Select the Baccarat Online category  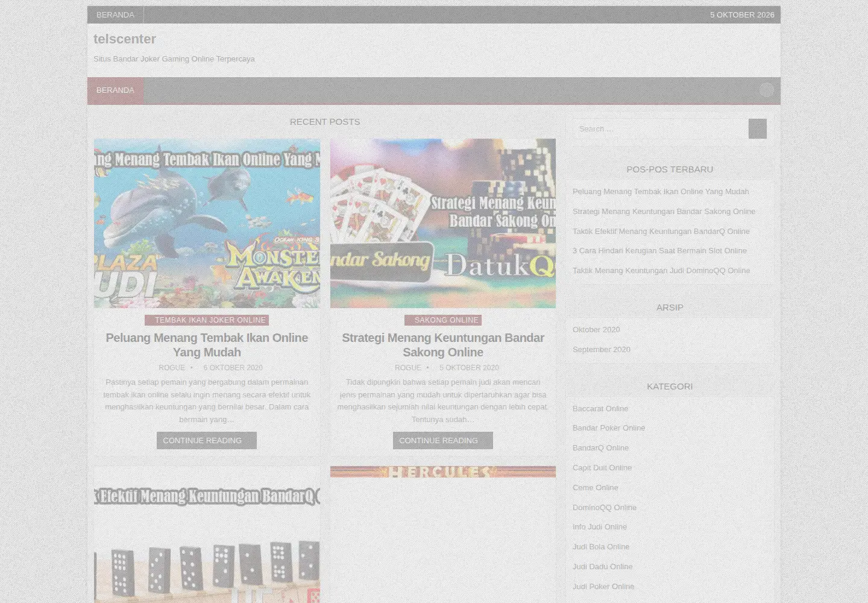pyautogui.click(x=600, y=408)
